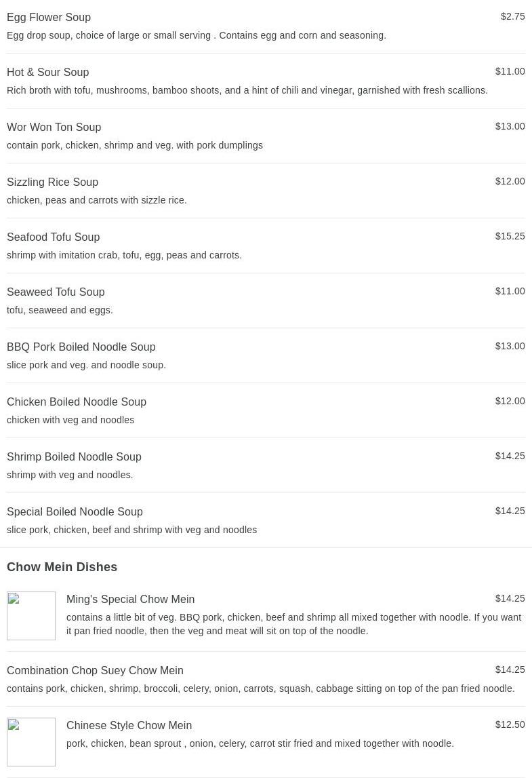This screenshot has width=532, height=778.
Task: Click the $2.75 price for Egg Flower Soup
Action: pyautogui.click(x=512, y=16)
